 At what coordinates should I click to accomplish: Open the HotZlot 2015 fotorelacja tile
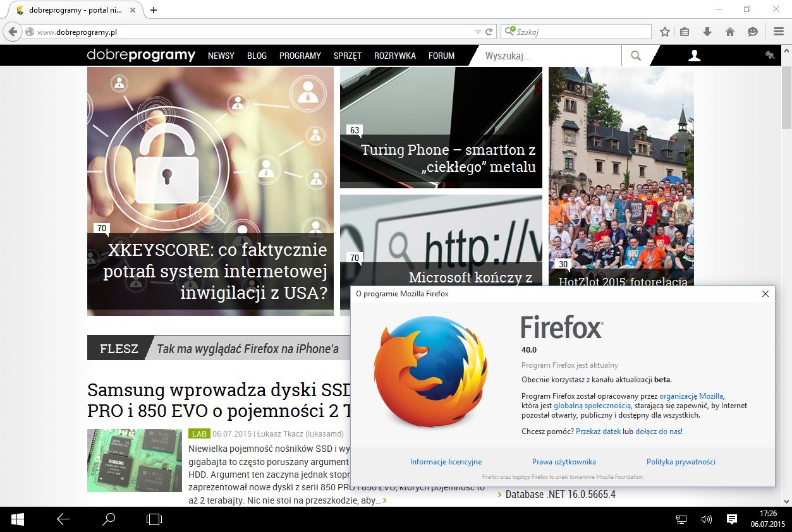point(621,177)
